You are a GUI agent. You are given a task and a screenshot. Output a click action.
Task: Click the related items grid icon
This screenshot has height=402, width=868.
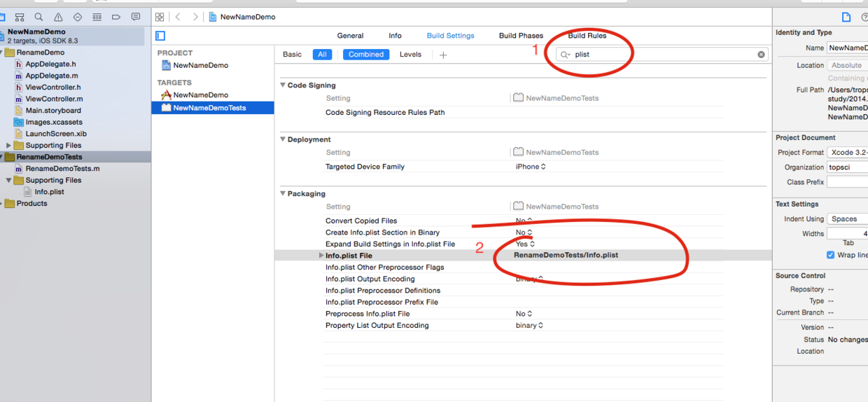point(160,17)
